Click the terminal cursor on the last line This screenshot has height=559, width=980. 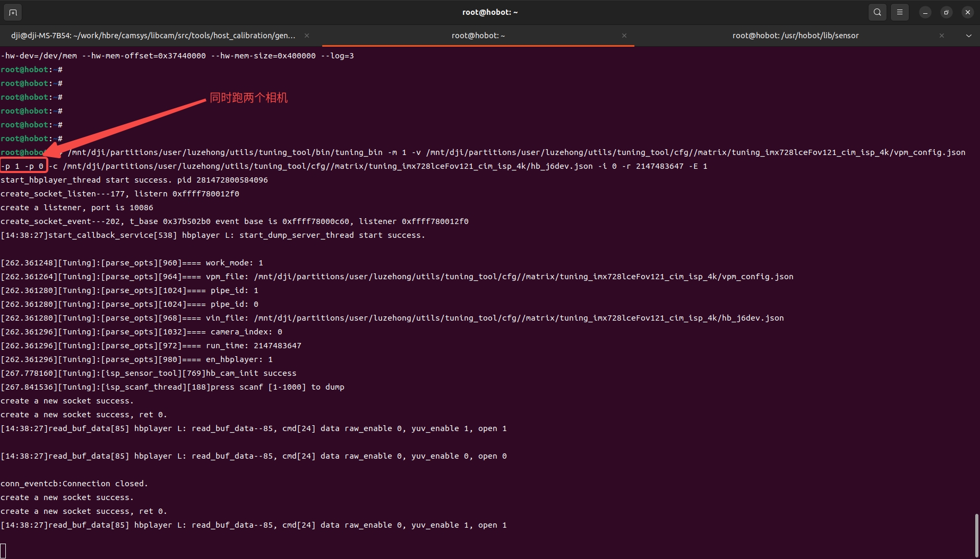click(3, 551)
